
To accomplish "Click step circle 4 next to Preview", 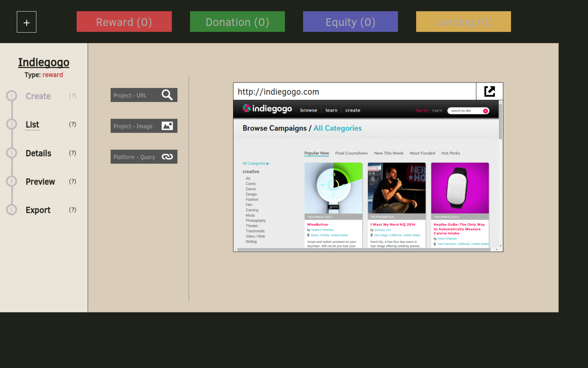I will point(11,181).
